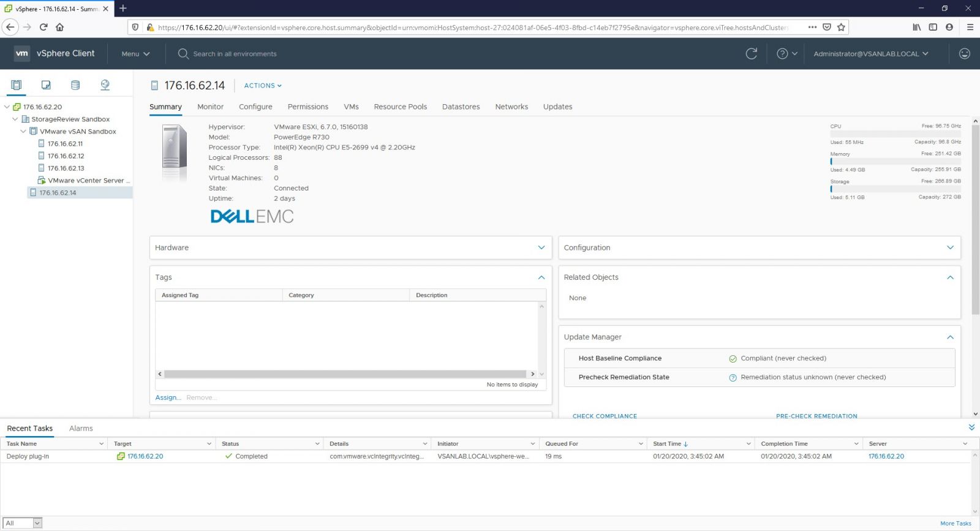Click the vSphere refresh icon
This screenshot has width=980, height=531.
(752, 54)
